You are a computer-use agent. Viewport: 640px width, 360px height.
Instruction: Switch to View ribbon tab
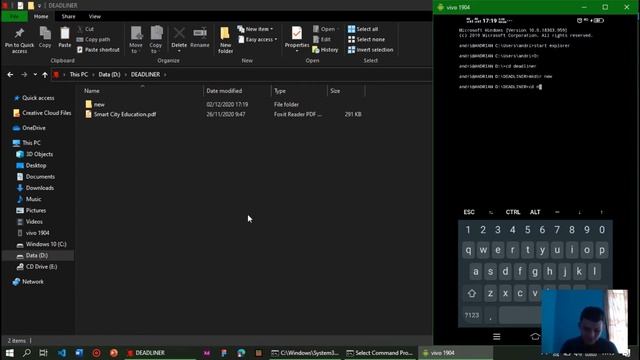pyautogui.click(x=95, y=17)
